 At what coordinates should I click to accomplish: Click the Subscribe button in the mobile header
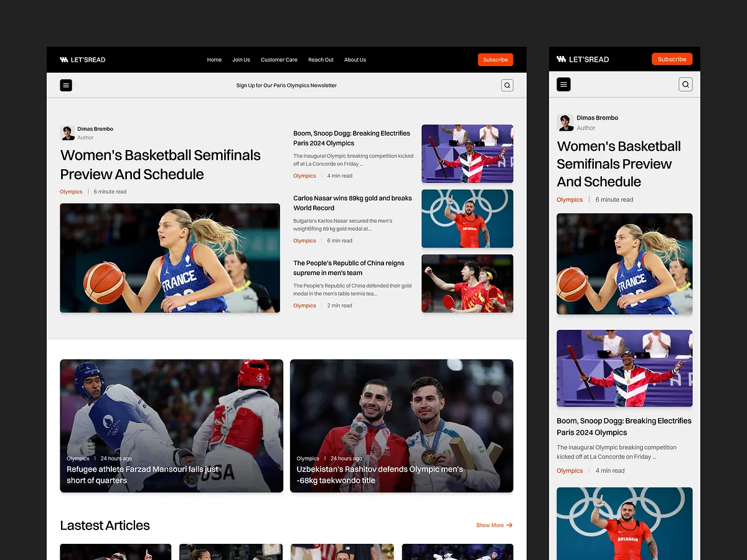672,58
